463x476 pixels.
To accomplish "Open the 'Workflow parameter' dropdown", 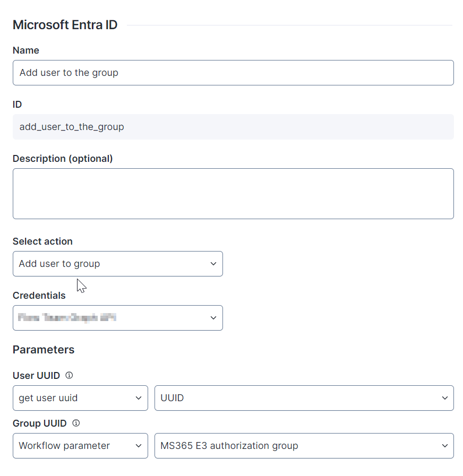I will [80, 446].
